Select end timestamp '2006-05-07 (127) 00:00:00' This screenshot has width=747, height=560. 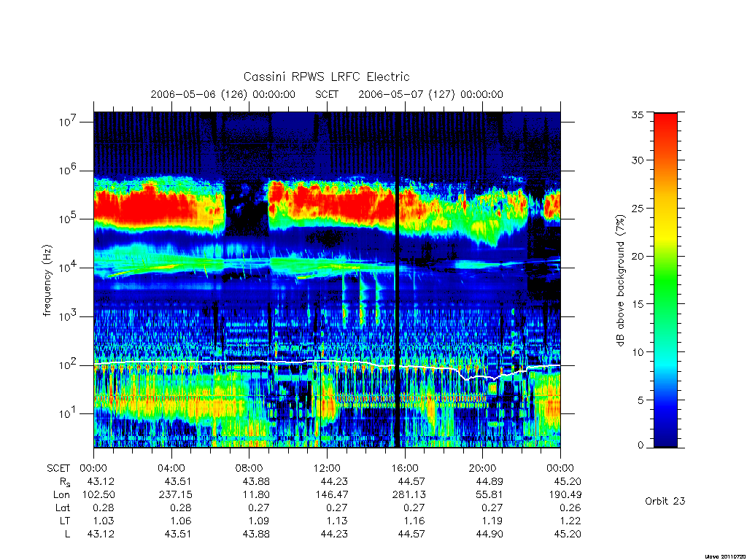tap(430, 94)
